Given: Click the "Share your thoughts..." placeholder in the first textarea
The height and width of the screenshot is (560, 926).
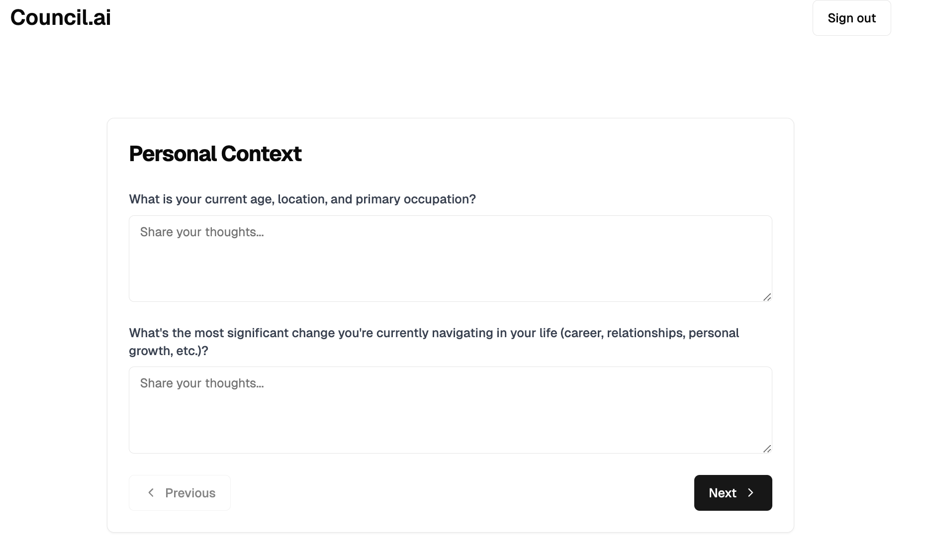Looking at the screenshot, I should pos(202,232).
